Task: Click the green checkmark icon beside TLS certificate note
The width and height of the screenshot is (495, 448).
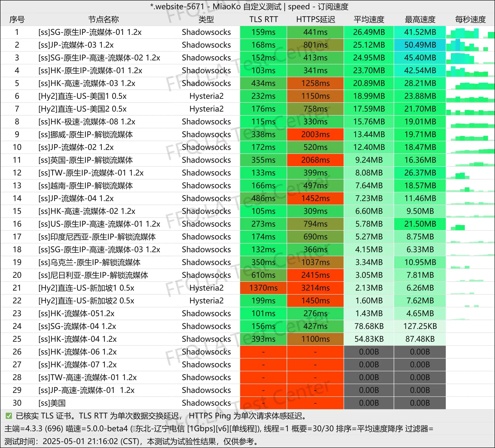Action: 9,416
